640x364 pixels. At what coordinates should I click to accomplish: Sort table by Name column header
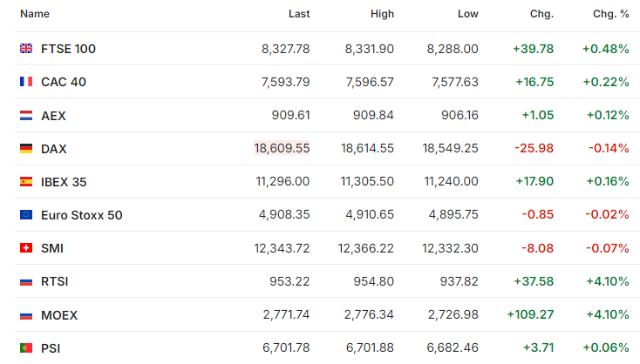(x=35, y=14)
